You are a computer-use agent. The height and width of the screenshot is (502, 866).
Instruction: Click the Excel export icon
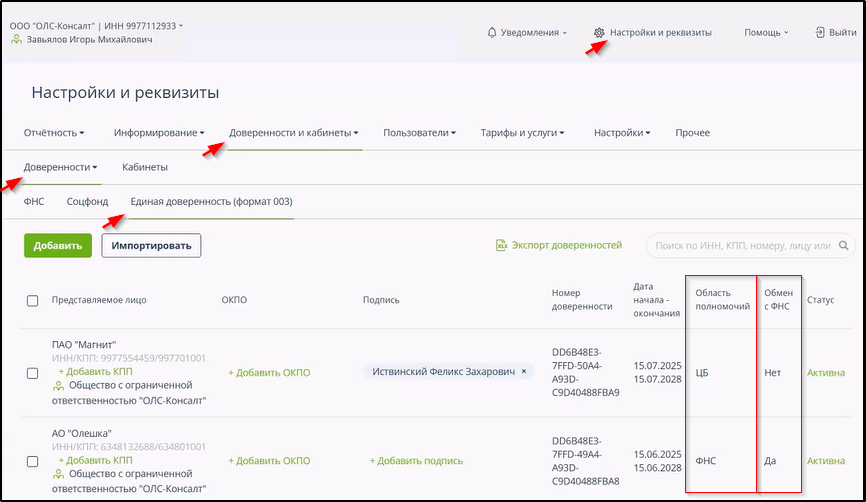click(x=501, y=245)
